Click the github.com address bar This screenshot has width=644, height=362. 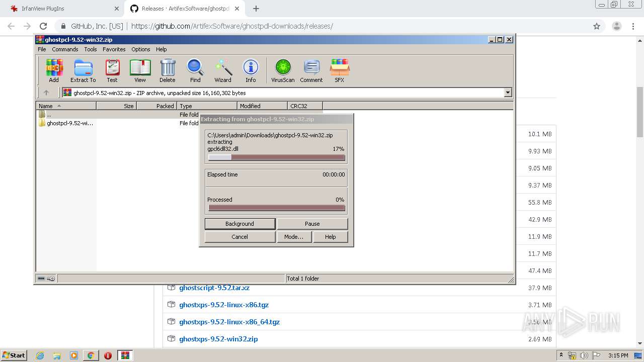coord(322,26)
